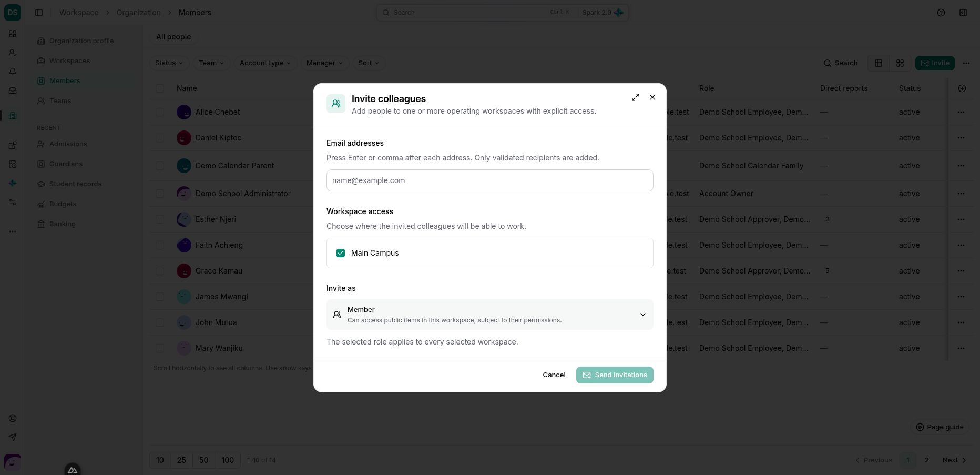Image resolution: width=980 pixels, height=475 pixels.
Task: Open the DS workspace avatar menu
Action: click(13, 13)
